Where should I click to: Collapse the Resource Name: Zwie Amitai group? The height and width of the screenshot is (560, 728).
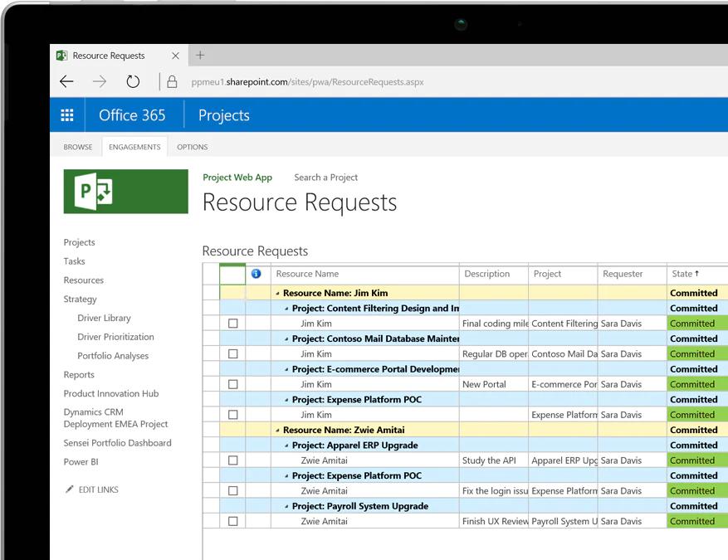[x=277, y=430]
